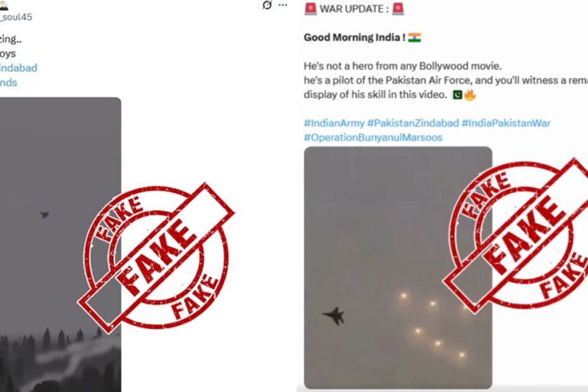588x392 pixels.
Task: Play the right video with jet and flares
Action: point(398,267)
